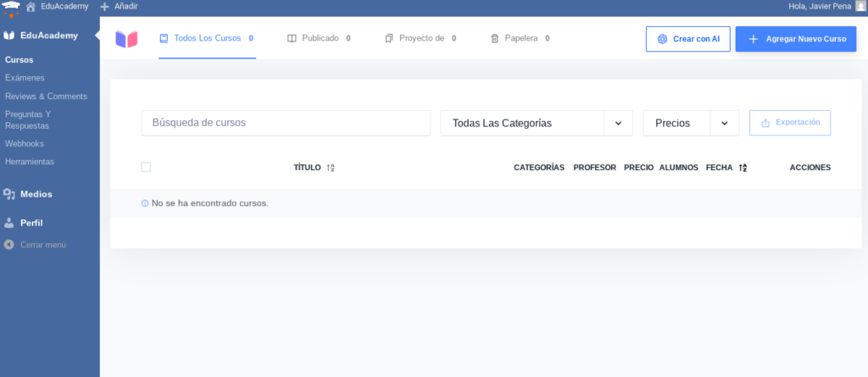Click the Exportación button
Image resolution: width=868 pixels, height=377 pixels.
(x=790, y=123)
